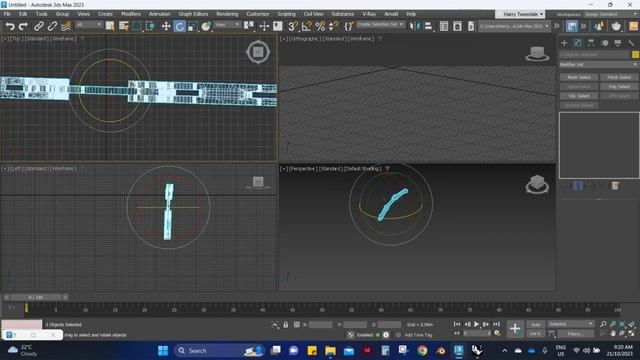Open the File menu
640x360 pixels.
tap(7, 14)
